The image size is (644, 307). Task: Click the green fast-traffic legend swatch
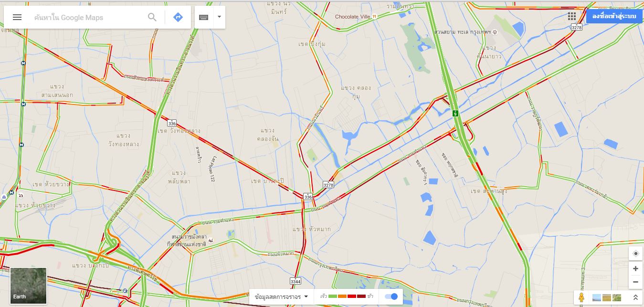[x=333, y=296]
